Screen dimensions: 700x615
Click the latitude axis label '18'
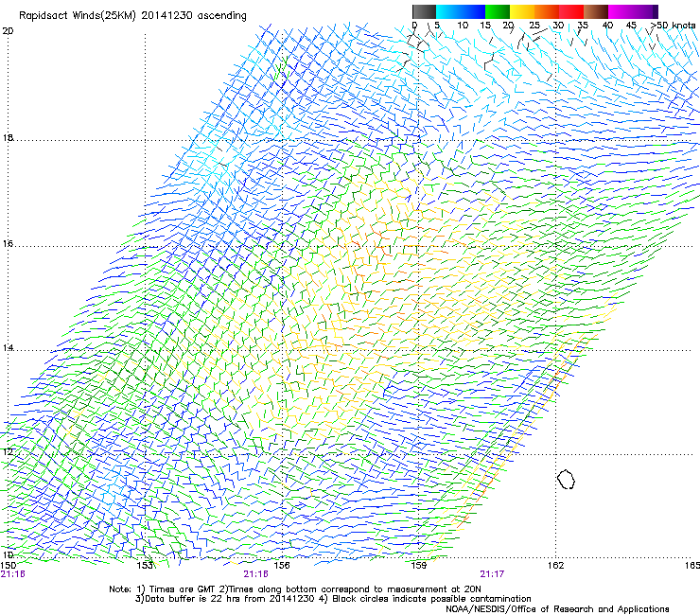[x=8, y=138]
